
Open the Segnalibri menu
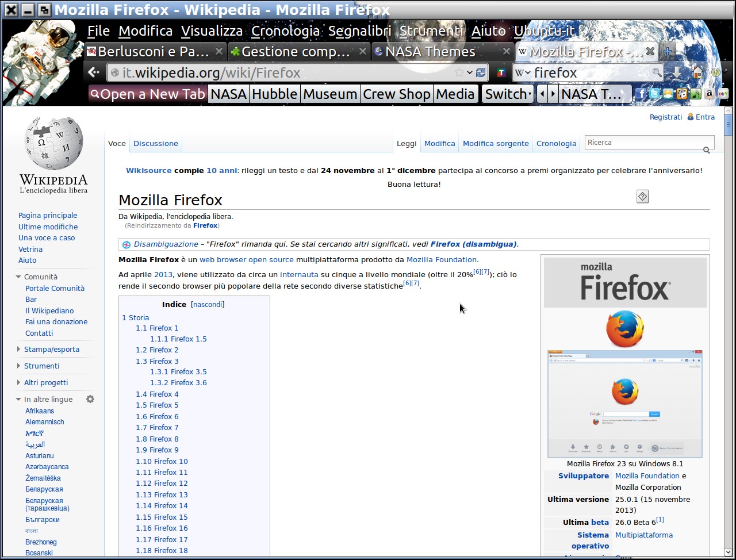tap(359, 30)
